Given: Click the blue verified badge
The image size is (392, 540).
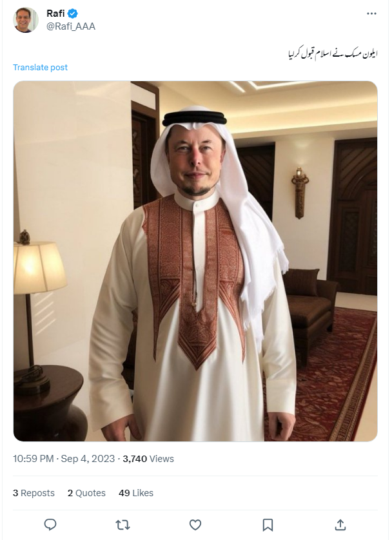Looking at the screenshot, I should point(73,14).
